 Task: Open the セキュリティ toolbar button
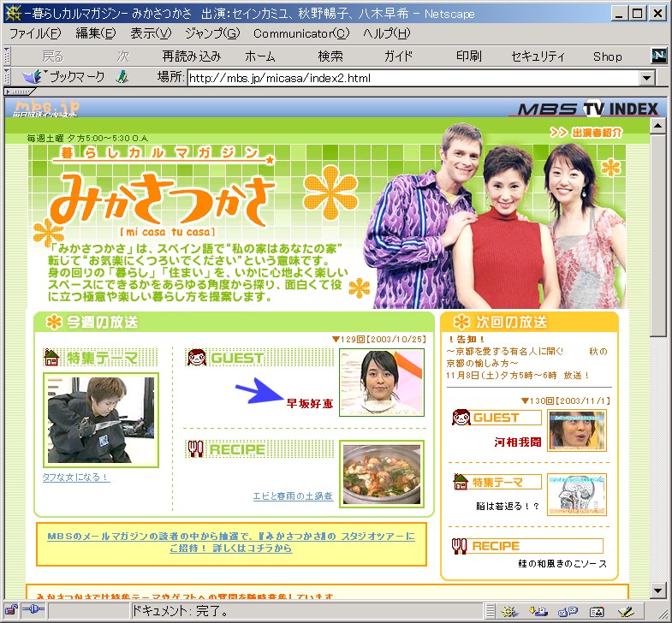(538, 56)
